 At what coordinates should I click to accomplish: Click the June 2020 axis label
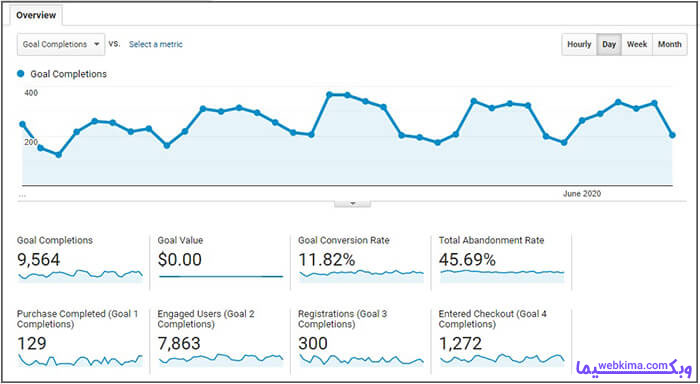pos(582,194)
